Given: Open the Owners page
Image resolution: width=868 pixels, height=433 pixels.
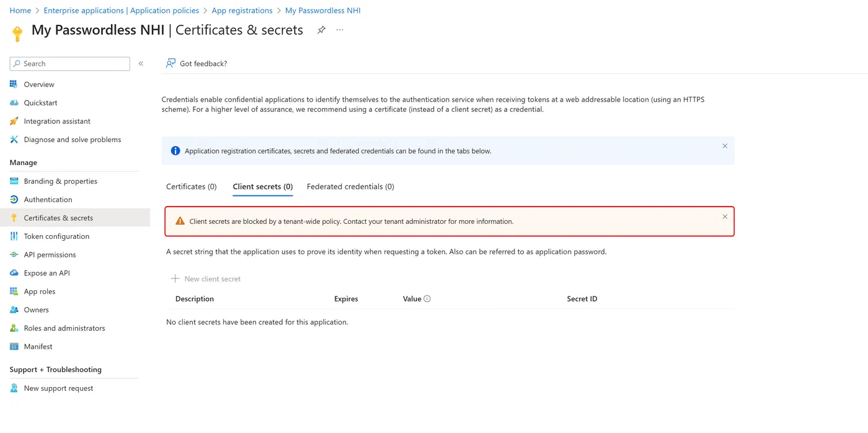Looking at the screenshot, I should click(36, 310).
